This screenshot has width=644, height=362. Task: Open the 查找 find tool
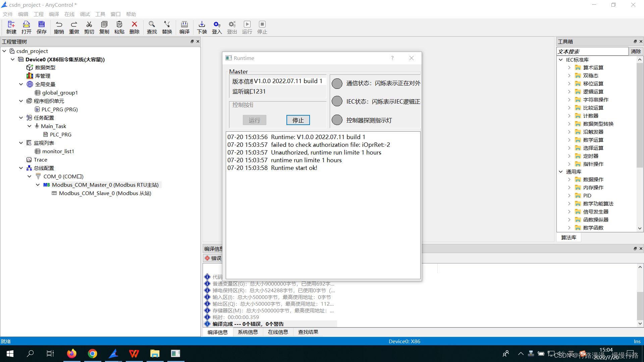pos(152,27)
